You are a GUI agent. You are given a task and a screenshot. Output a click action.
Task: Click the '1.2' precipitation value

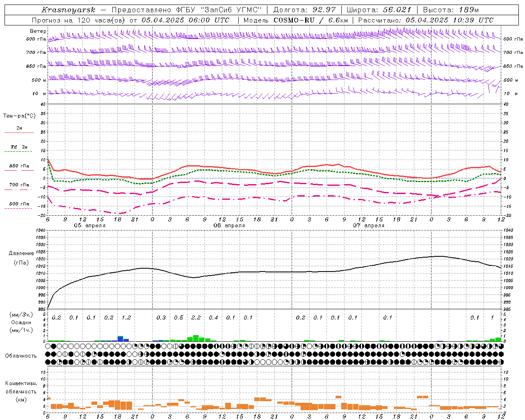(126, 318)
